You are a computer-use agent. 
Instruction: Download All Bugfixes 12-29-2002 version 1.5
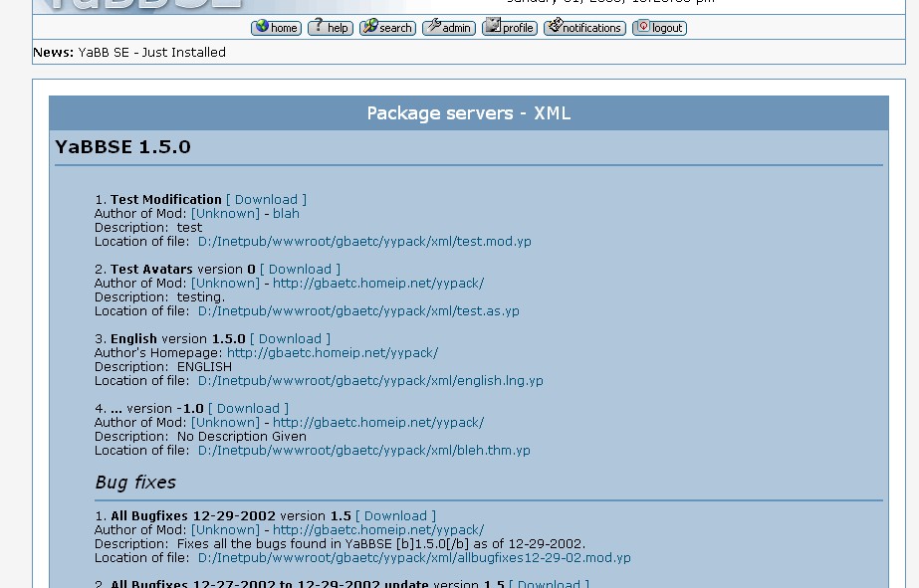click(x=395, y=516)
